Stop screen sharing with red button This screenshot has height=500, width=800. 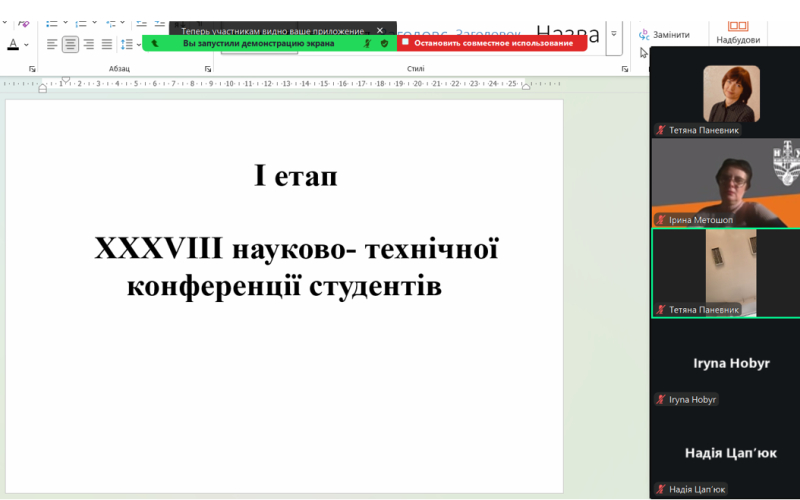pos(492,43)
